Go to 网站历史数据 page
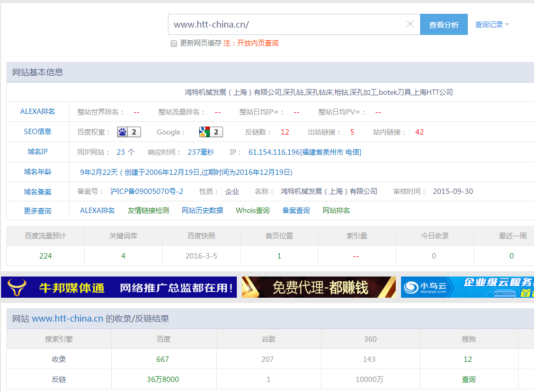The image size is (534, 392). coord(202,210)
